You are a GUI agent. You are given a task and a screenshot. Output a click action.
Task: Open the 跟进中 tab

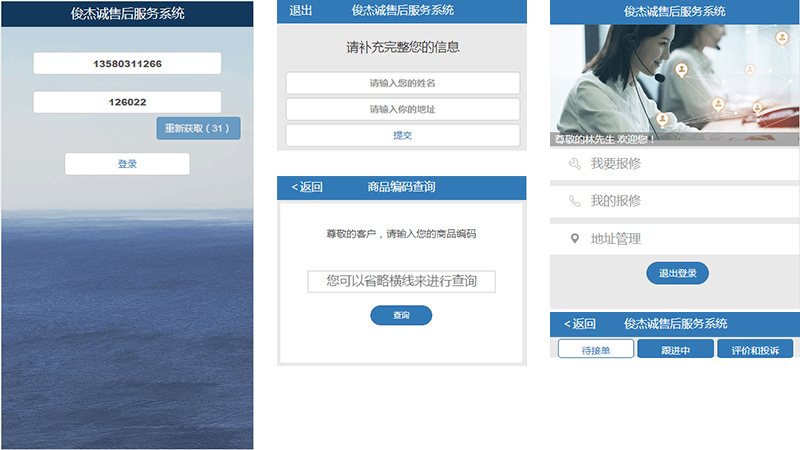click(675, 350)
